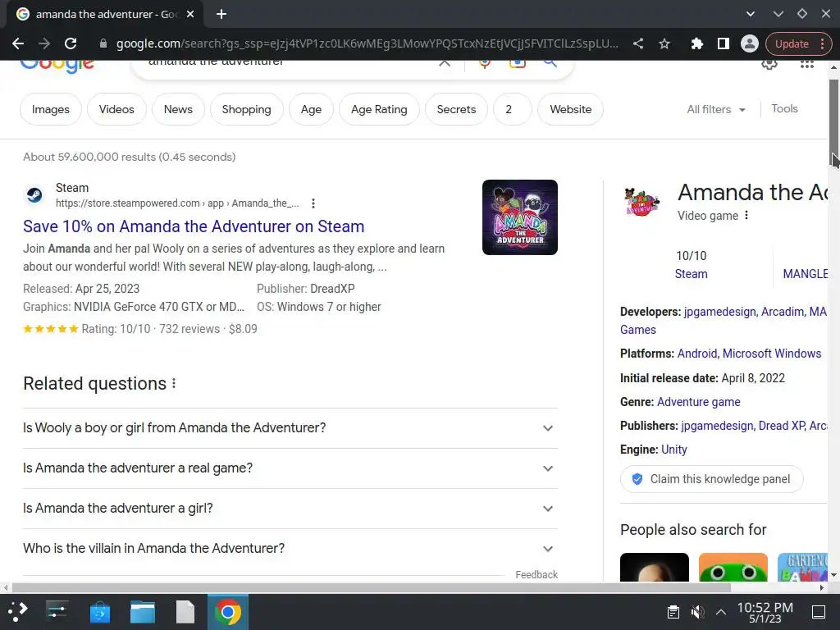Screen dimensions: 840x630
Task: Open the clipboard tray icon
Action: 673,612
